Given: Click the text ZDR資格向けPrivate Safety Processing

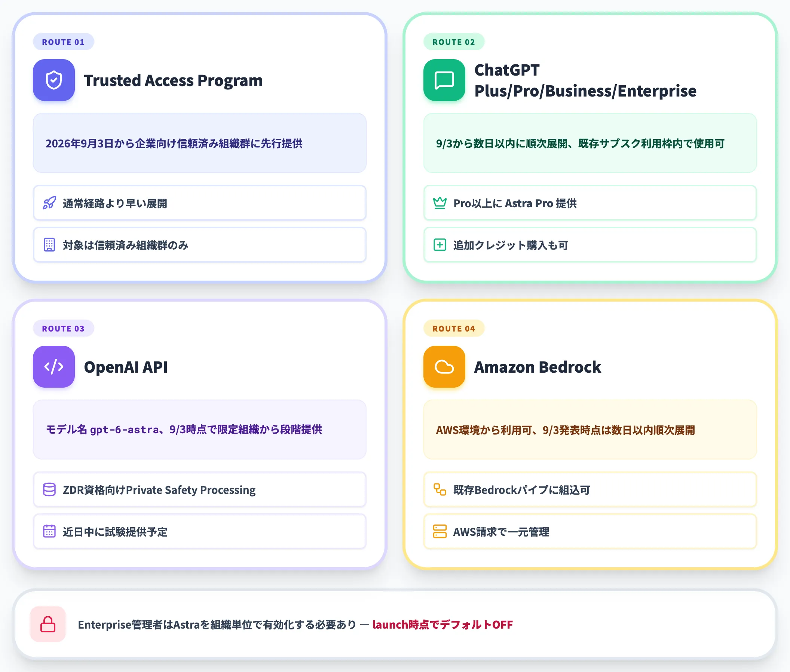Looking at the screenshot, I should pos(159,490).
